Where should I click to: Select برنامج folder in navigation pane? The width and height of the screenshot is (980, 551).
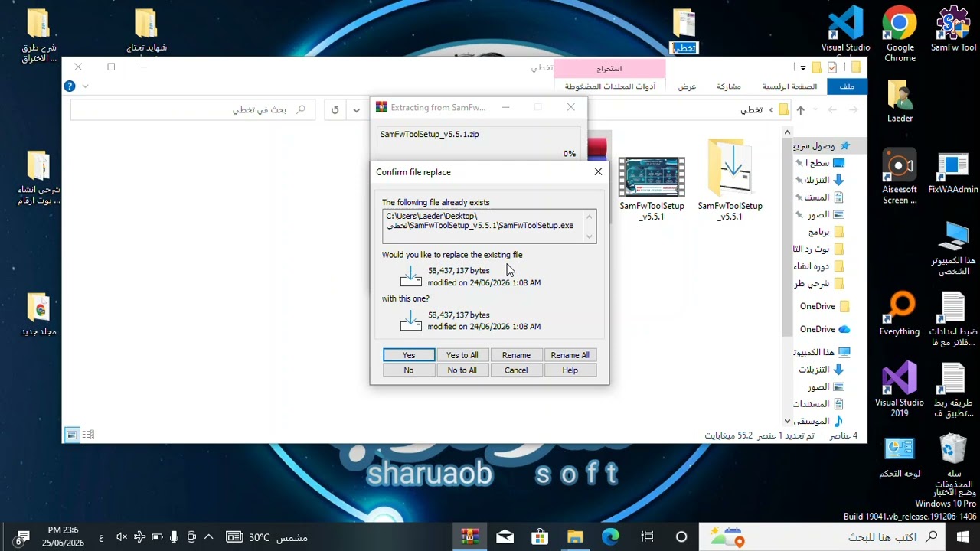coord(826,232)
